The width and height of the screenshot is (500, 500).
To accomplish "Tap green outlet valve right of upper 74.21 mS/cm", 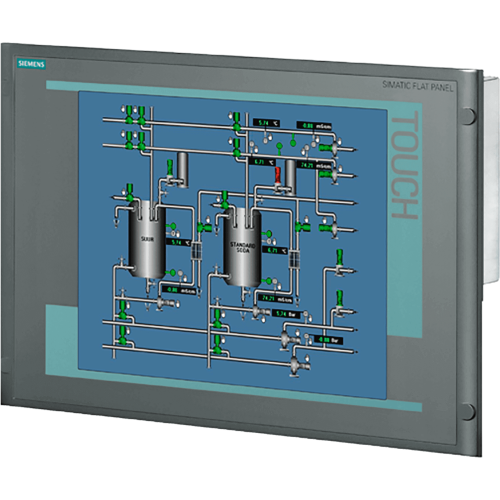I will 328,174.
